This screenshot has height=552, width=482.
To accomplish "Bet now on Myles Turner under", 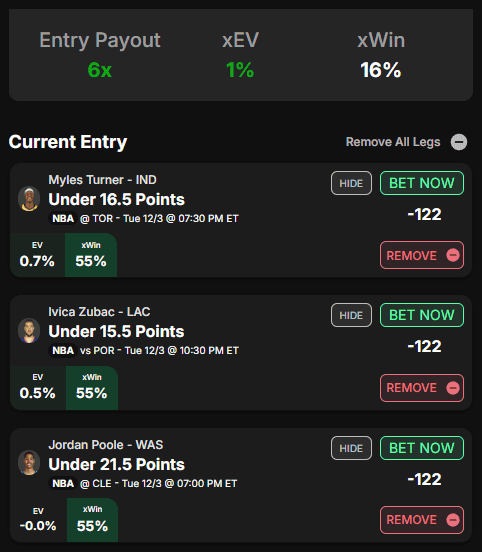I will coord(422,183).
